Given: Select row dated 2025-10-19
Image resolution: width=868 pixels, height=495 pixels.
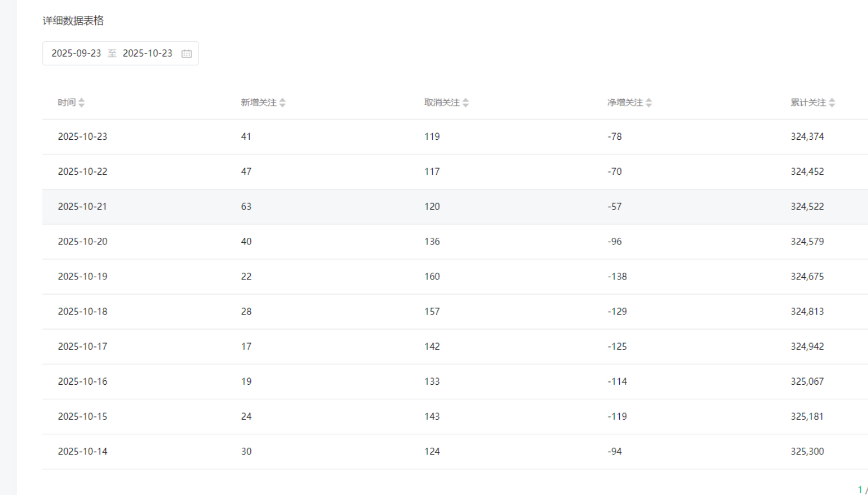Looking at the screenshot, I should [82, 277].
